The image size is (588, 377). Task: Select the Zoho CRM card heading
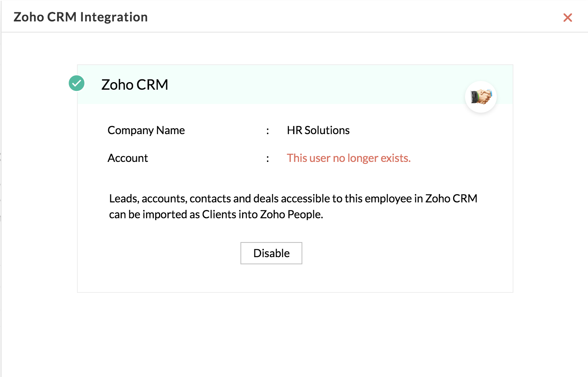(x=135, y=85)
